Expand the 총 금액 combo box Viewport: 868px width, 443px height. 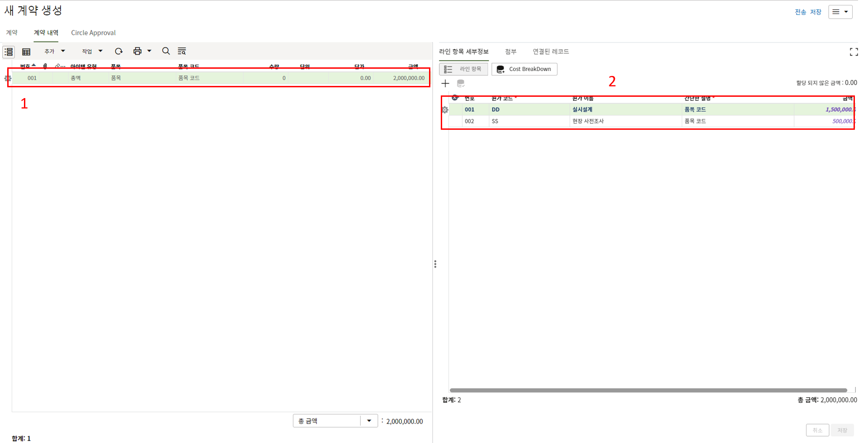click(369, 421)
